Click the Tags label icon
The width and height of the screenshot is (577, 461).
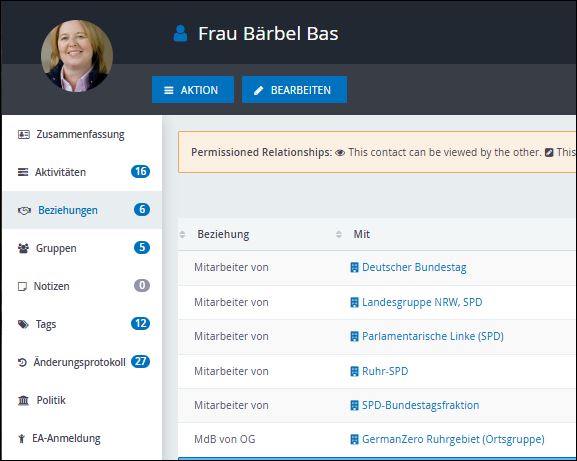(23, 324)
